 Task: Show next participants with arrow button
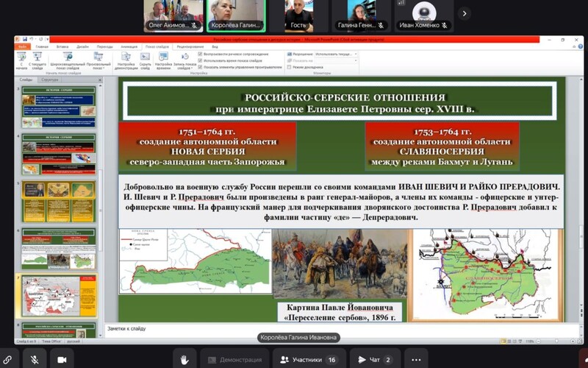(x=465, y=13)
